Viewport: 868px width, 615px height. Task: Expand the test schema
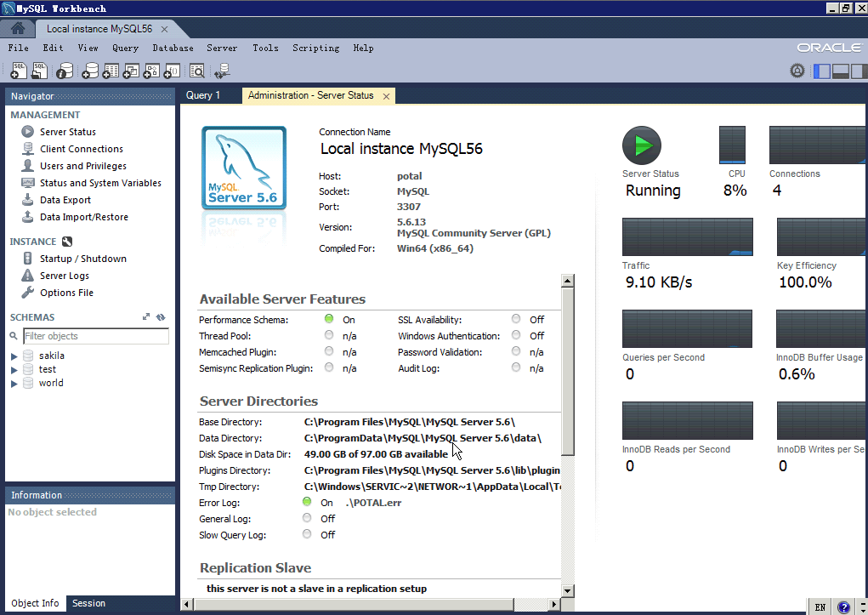point(14,370)
